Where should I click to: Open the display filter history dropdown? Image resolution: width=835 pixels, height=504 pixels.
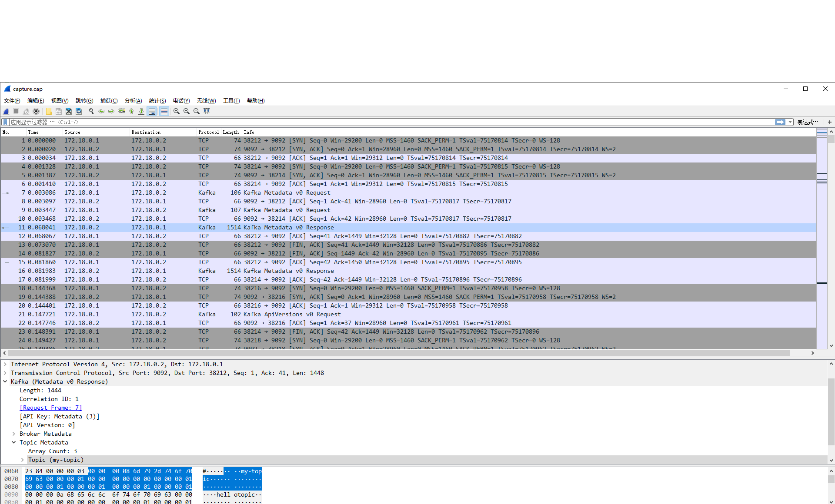point(790,122)
